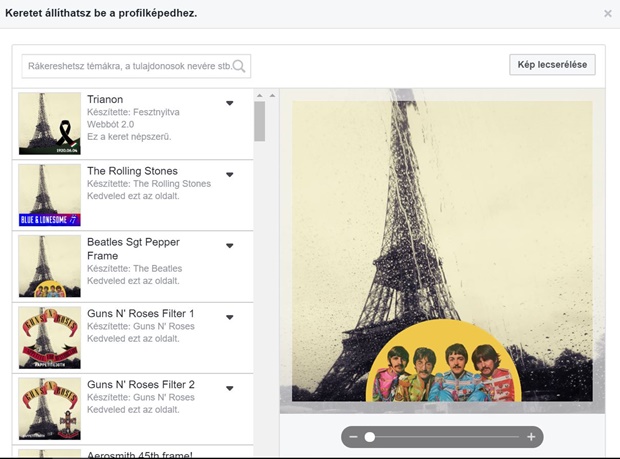Click the Aerosmith 45th frame title

[140, 455]
